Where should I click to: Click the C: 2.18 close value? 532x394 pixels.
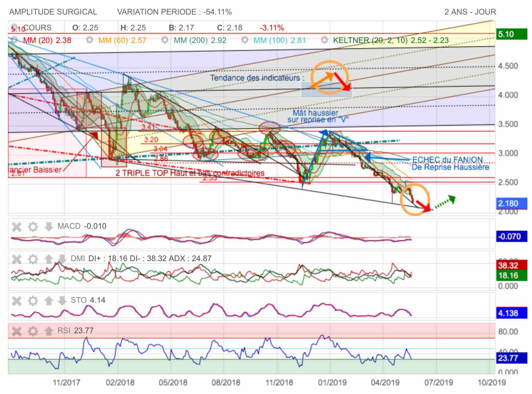point(230,28)
